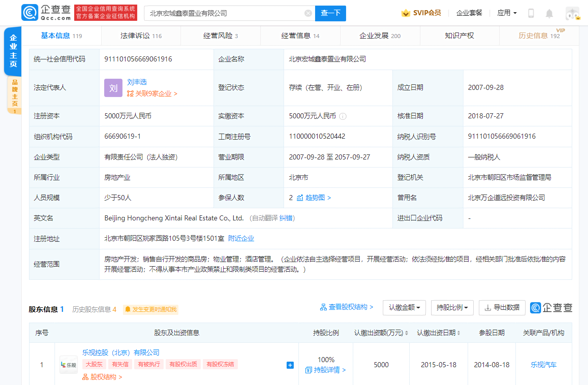Click 导出数据 export button
The image size is (588, 385).
pyautogui.click(x=502, y=308)
